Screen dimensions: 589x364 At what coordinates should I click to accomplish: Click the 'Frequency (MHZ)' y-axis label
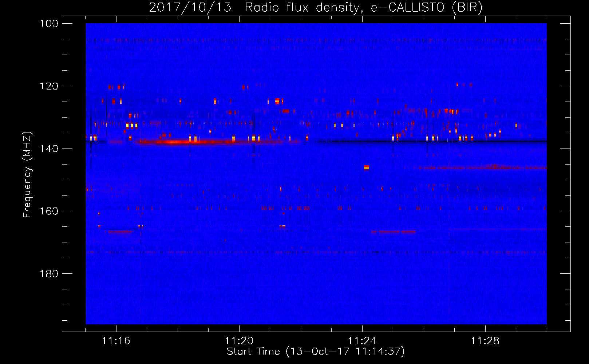point(27,175)
